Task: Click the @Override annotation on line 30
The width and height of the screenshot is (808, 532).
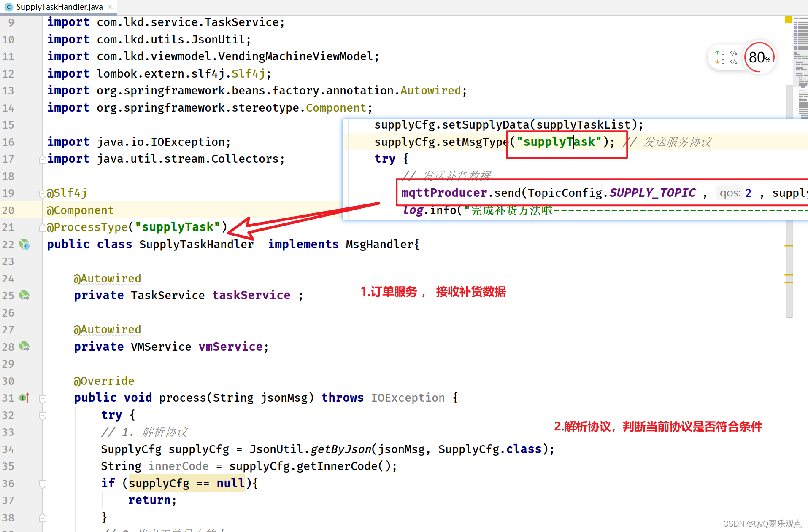Action: tap(104, 381)
